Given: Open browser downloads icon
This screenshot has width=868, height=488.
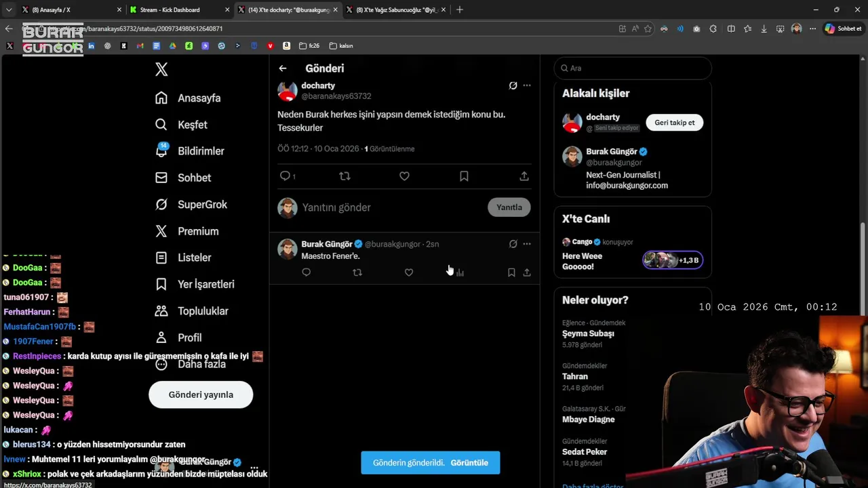Looking at the screenshot, I should pos(764,28).
